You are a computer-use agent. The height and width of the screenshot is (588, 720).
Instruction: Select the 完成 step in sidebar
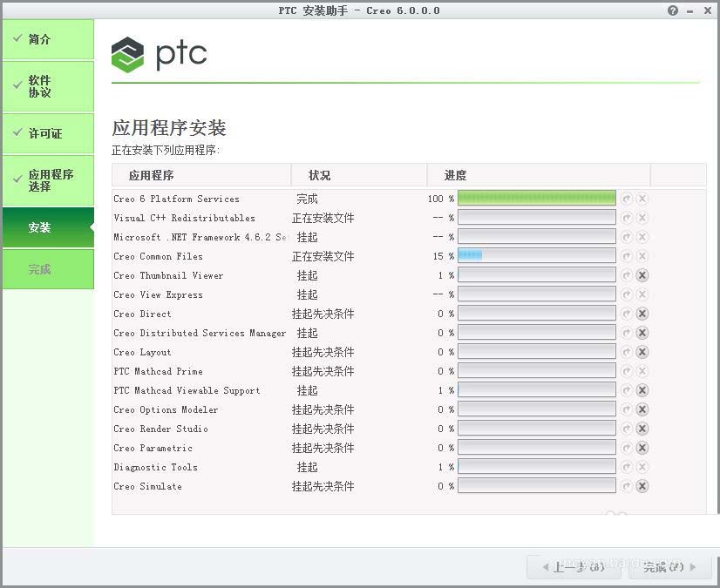[48, 269]
